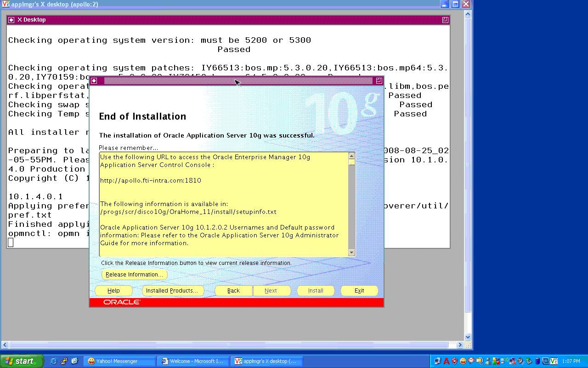Click the taskbar clock showing 1:07 PM
Image resolution: width=588 pixels, height=368 pixels.
pos(571,361)
